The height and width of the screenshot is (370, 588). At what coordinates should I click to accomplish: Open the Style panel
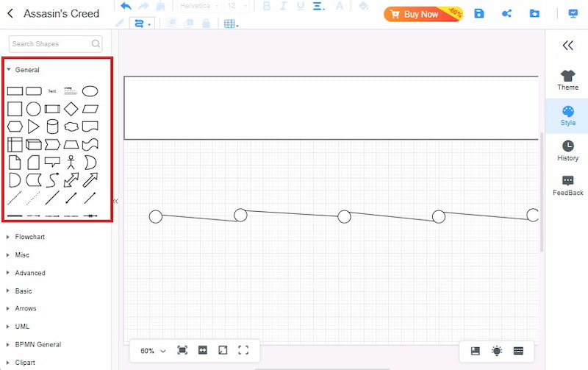click(567, 116)
